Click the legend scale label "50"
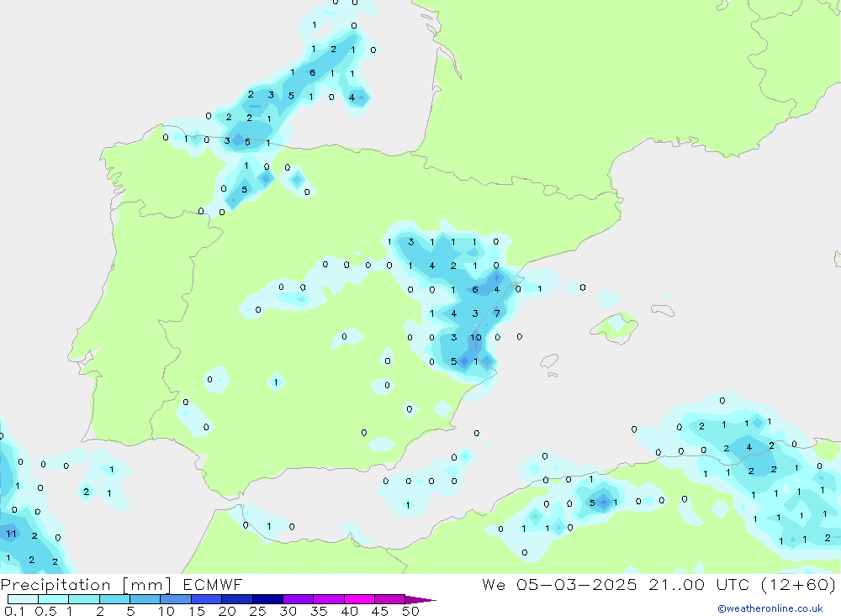Viewport: 841px width, 616px height. point(410,611)
